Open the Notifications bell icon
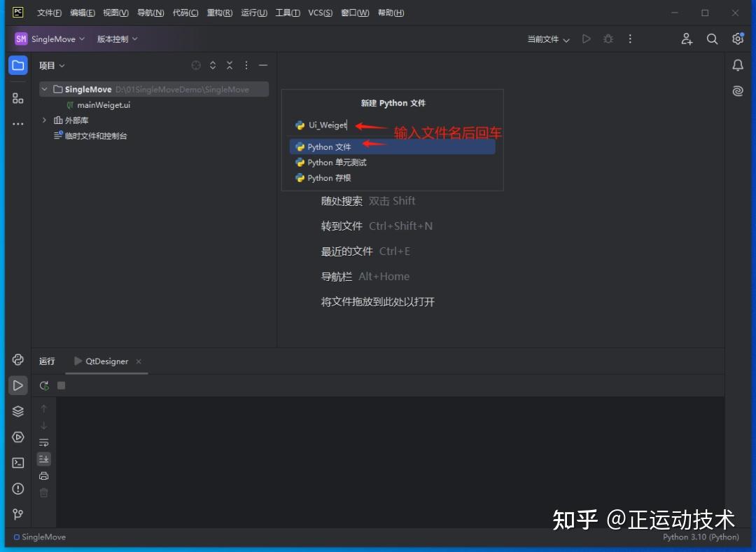Image resolution: width=756 pixels, height=552 pixels. click(737, 65)
